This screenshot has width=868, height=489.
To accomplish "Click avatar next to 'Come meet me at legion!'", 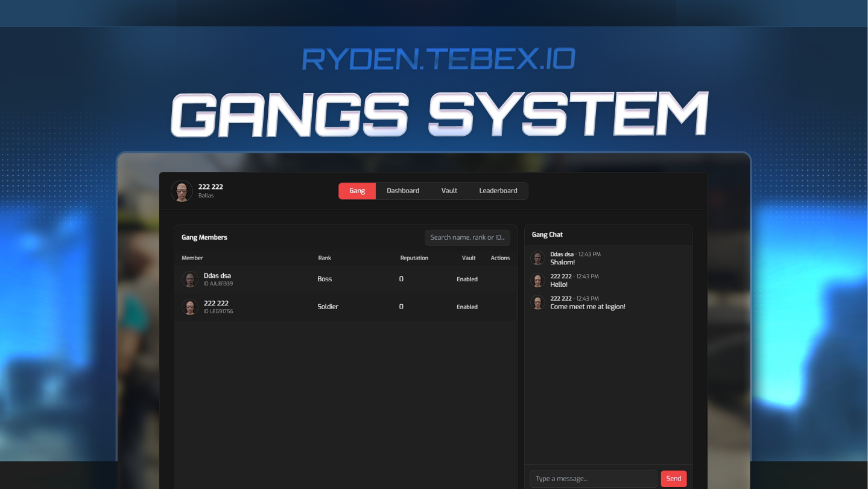I will point(537,303).
